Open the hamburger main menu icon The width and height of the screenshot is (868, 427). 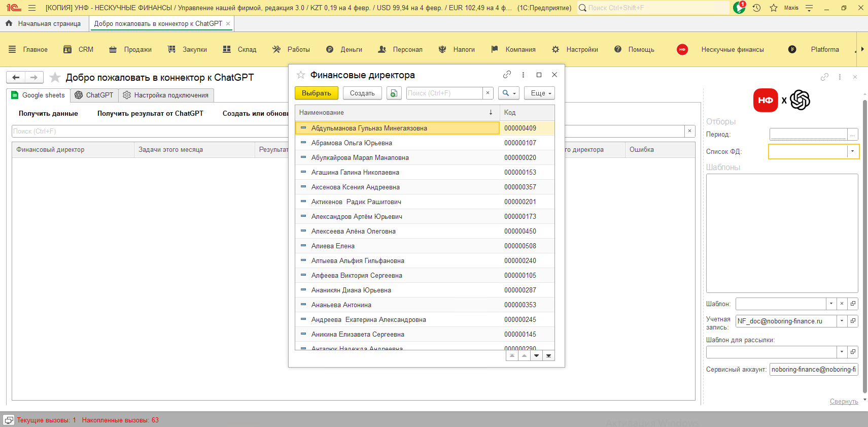[32, 8]
